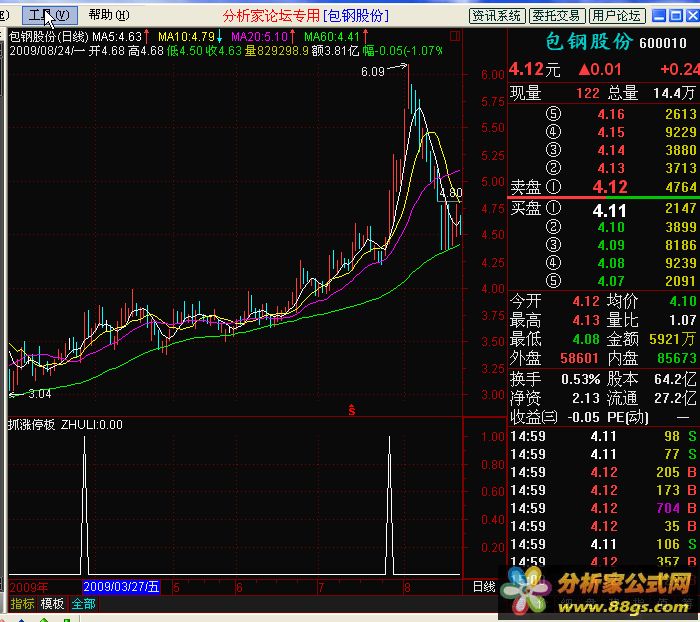Select buy level 4 price 4.08
Image resolution: width=700 pixels, height=622 pixels.
(611, 263)
